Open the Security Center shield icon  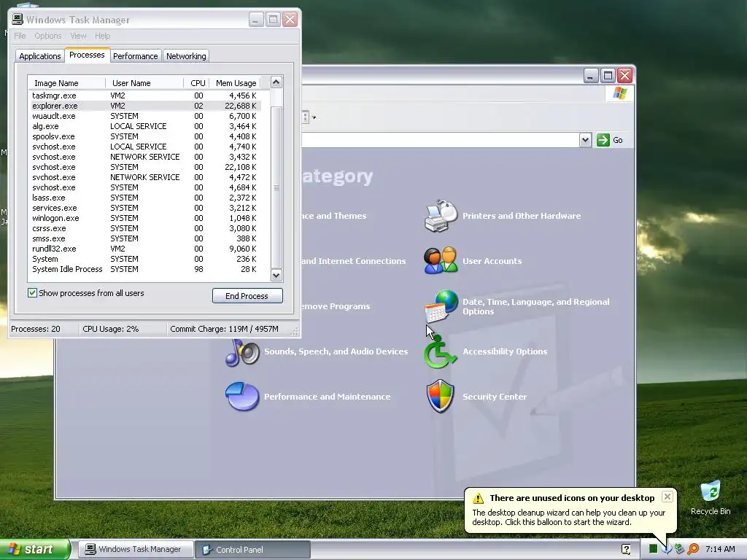coord(440,396)
